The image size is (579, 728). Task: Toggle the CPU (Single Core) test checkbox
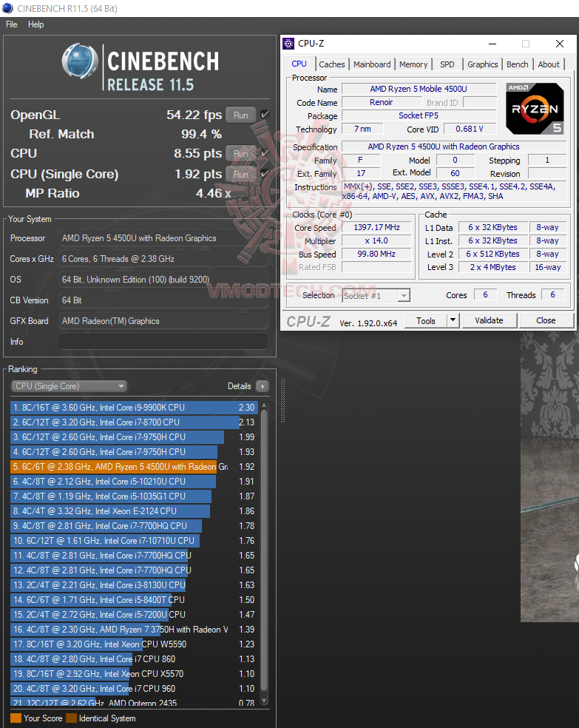tap(265, 173)
